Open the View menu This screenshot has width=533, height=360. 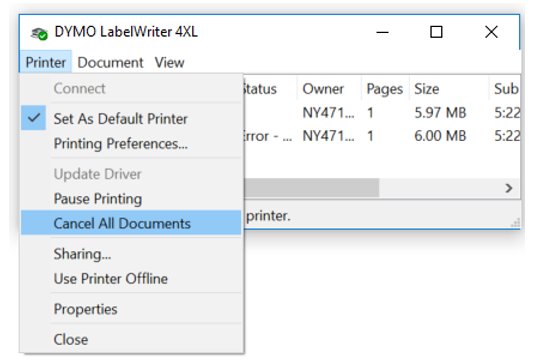pos(170,62)
